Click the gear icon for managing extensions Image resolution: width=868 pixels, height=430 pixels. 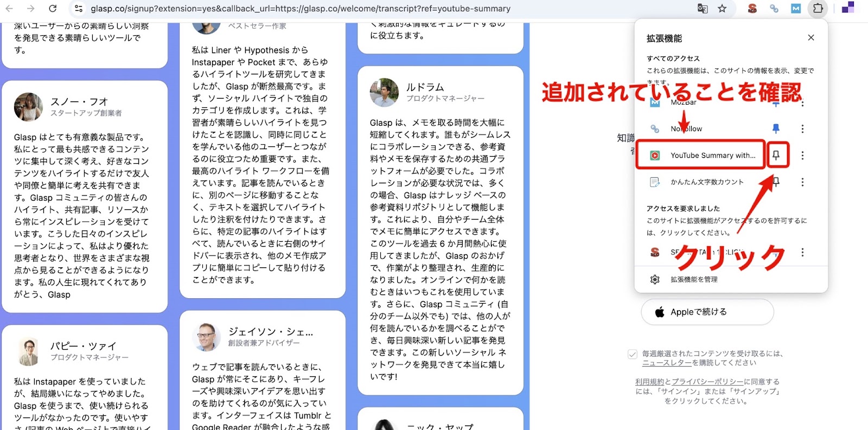pyautogui.click(x=655, y=279)
